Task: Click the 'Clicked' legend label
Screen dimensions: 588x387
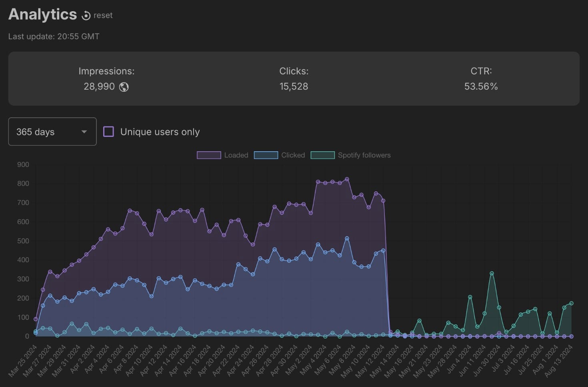Action: (293, 155)
